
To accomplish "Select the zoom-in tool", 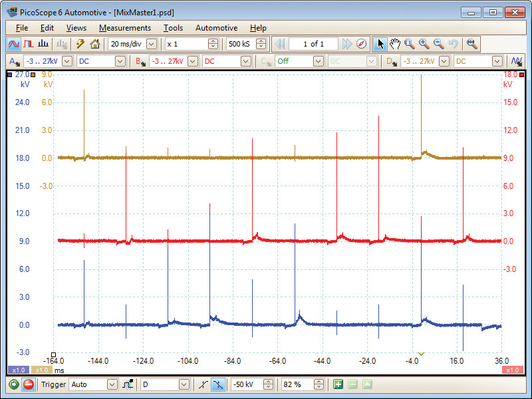I will [x=424, y=44].
